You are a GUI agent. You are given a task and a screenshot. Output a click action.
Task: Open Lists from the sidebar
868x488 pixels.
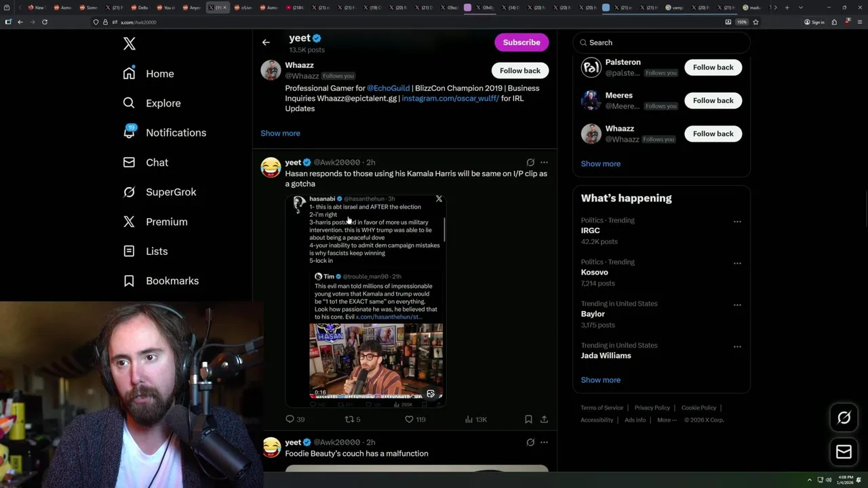[x=145, y=251]
